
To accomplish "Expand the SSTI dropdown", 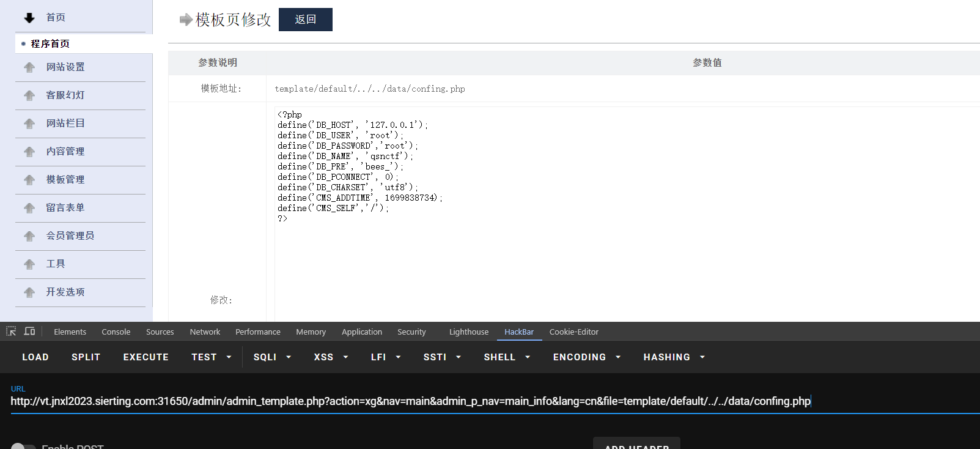I will point(442,357).
